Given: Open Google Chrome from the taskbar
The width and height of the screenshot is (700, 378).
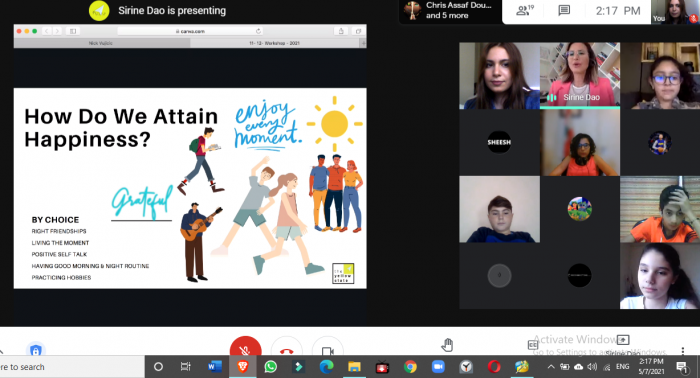Looking at the screenshot, I should (x=410, y=367).
